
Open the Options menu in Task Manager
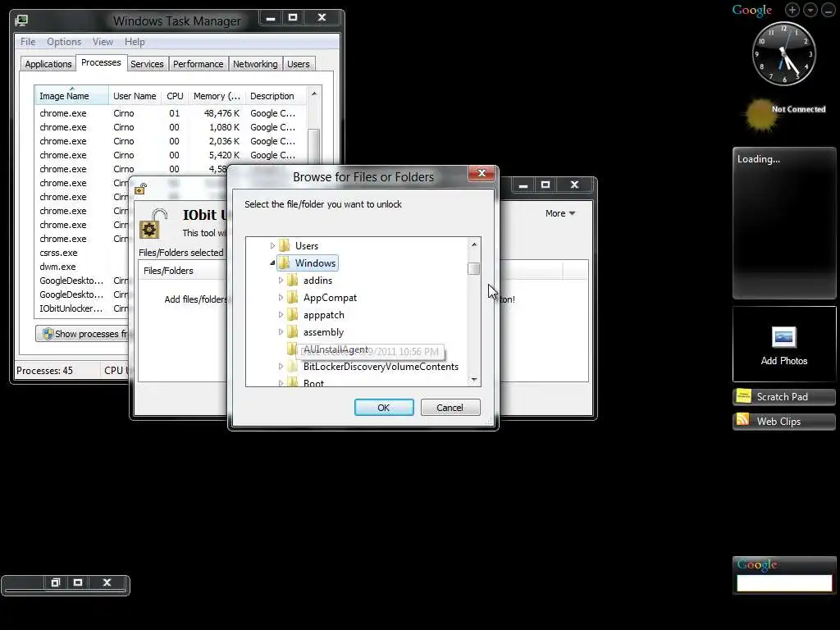coord(64,42)
